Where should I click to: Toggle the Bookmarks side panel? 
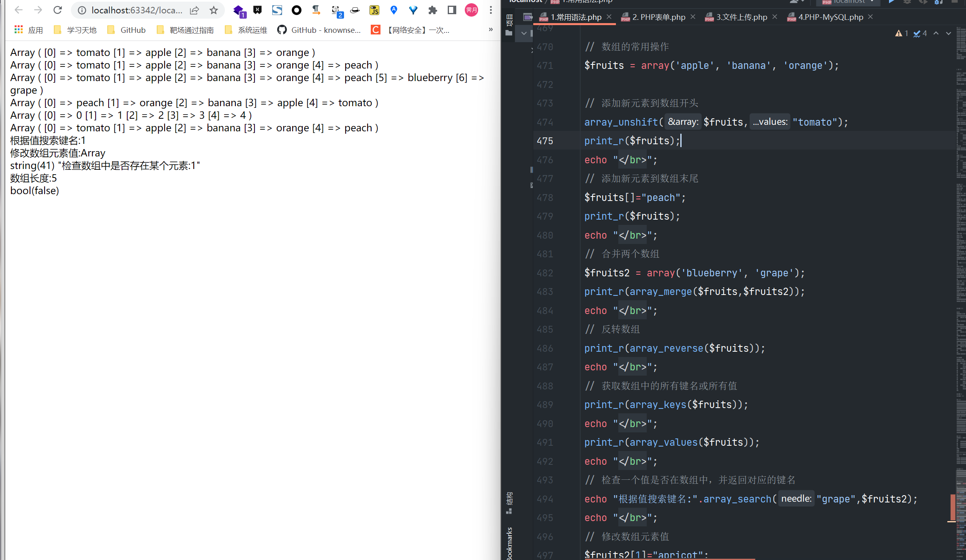click(509, 543)
